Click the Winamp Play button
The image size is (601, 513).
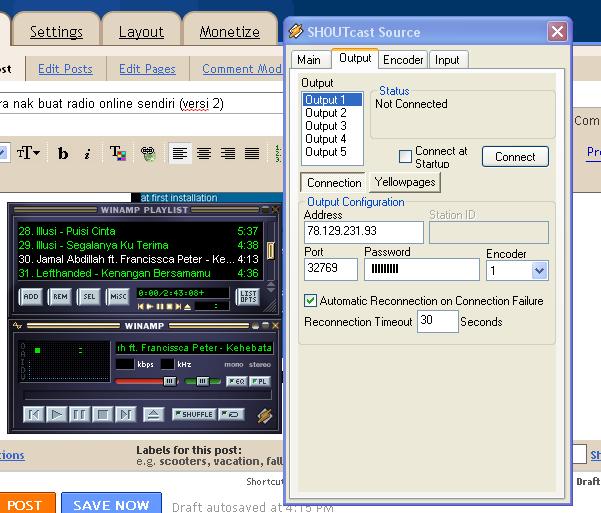click(57, 414)
